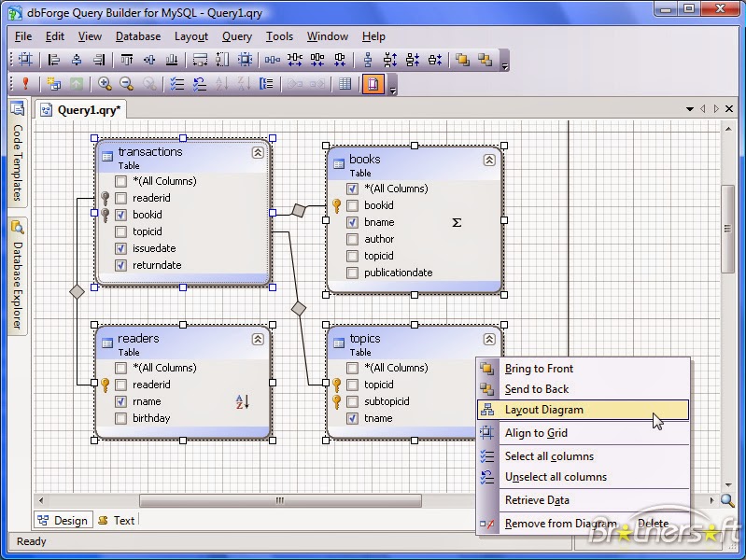
Task: Click the highlighted orange page toolbar icon
Action: (x=373, y=84)
